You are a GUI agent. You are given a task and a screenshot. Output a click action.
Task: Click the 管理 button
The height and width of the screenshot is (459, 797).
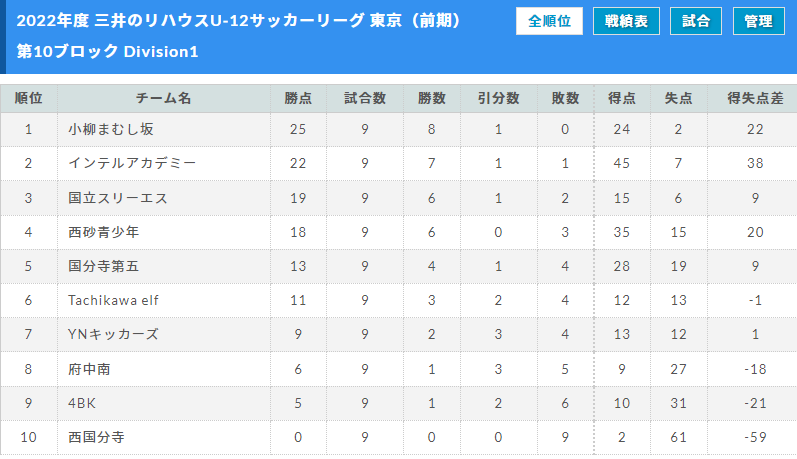point(758,21)
